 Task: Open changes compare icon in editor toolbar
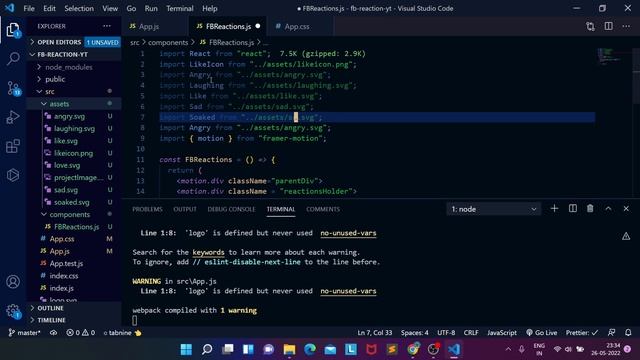coord(590,27)
